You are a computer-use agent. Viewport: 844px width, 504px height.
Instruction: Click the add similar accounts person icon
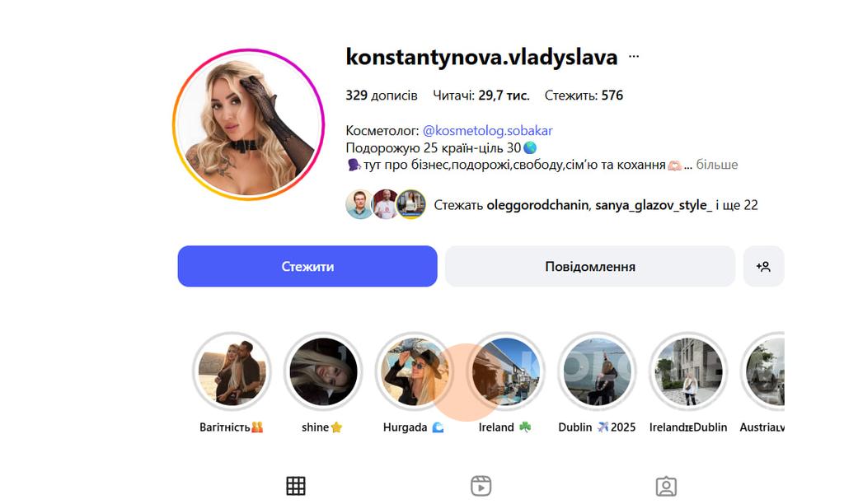(763, 266)
